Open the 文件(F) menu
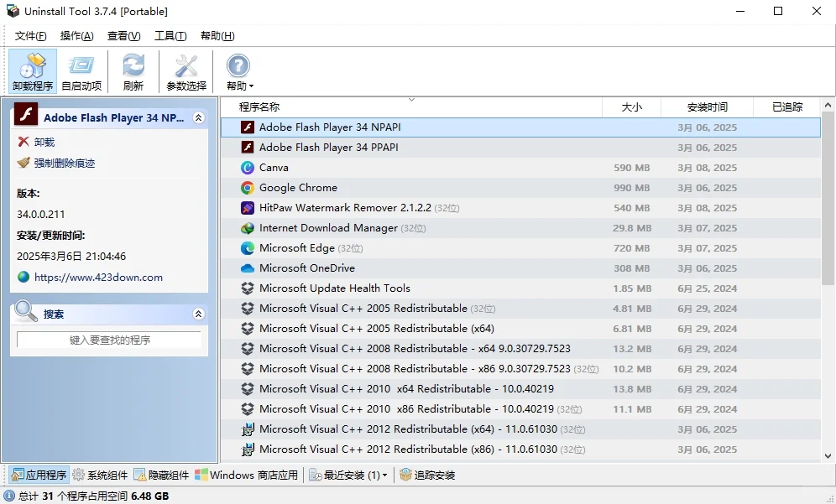This screenshot has width=836, height=504. tap(30, 36)
